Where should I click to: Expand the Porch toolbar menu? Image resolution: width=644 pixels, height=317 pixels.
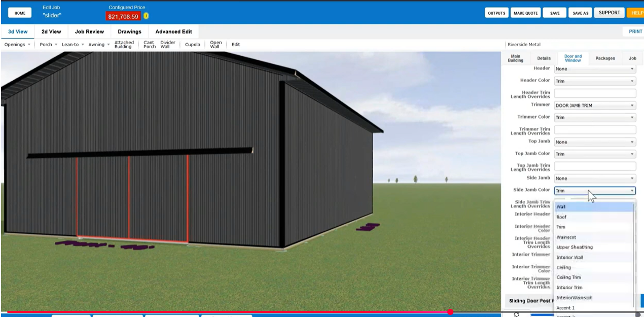(48, 45)
